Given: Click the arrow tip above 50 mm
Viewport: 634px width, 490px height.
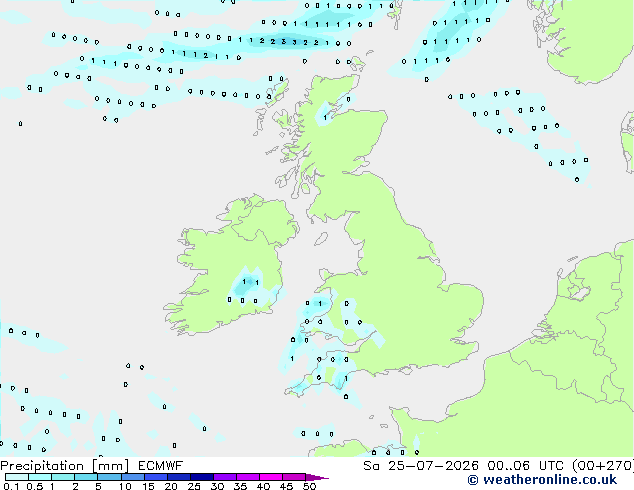Looking at the screenshot, I should click(x=317, y=477).
